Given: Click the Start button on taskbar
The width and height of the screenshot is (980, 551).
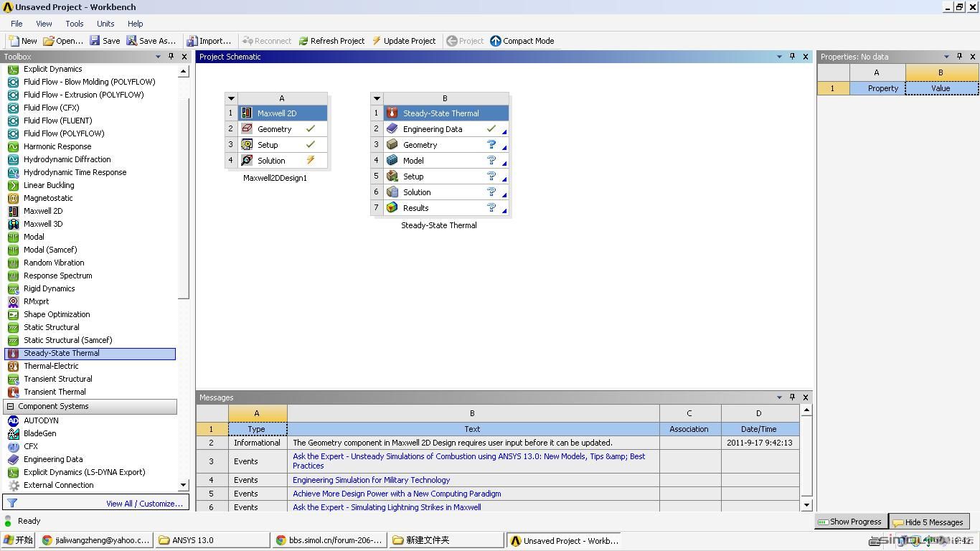Looking at the screenshot, I should click(19, 540).
